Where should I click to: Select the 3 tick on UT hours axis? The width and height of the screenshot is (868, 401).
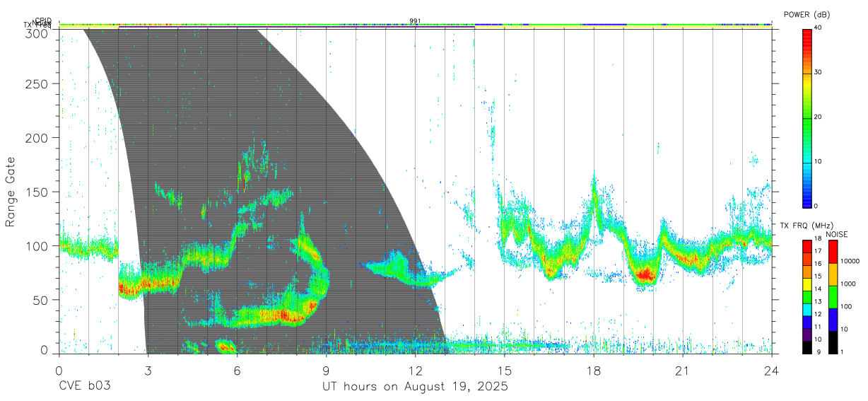[148, 371]
